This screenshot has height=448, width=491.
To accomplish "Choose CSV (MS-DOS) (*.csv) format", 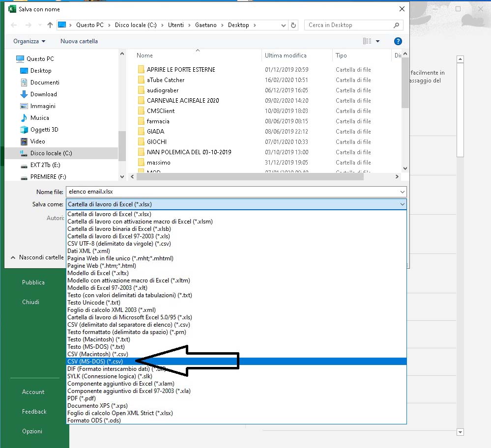I will click(x=236, y=362).
